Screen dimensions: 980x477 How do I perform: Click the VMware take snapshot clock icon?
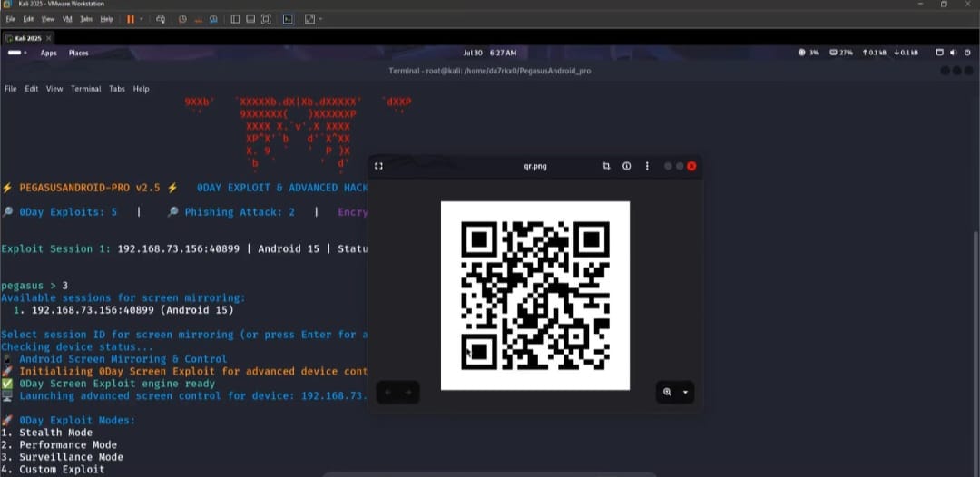pos(182,19)
